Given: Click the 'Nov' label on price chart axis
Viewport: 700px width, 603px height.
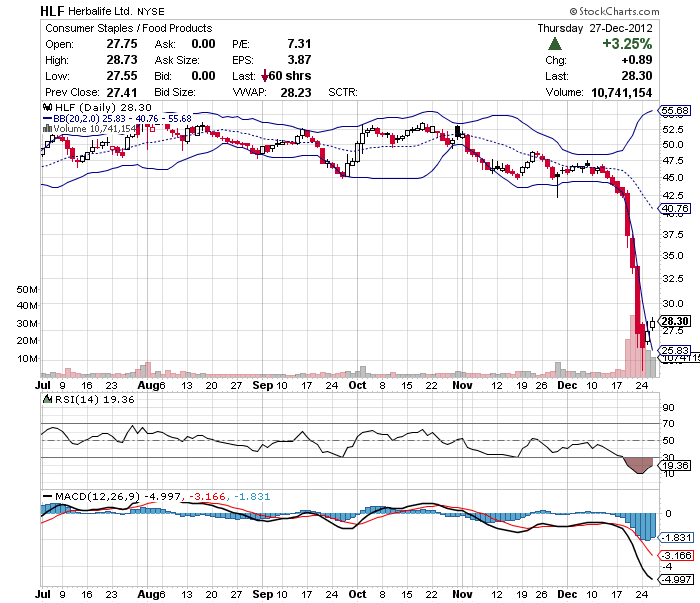Looking at the screenshot, I should 462,385.
